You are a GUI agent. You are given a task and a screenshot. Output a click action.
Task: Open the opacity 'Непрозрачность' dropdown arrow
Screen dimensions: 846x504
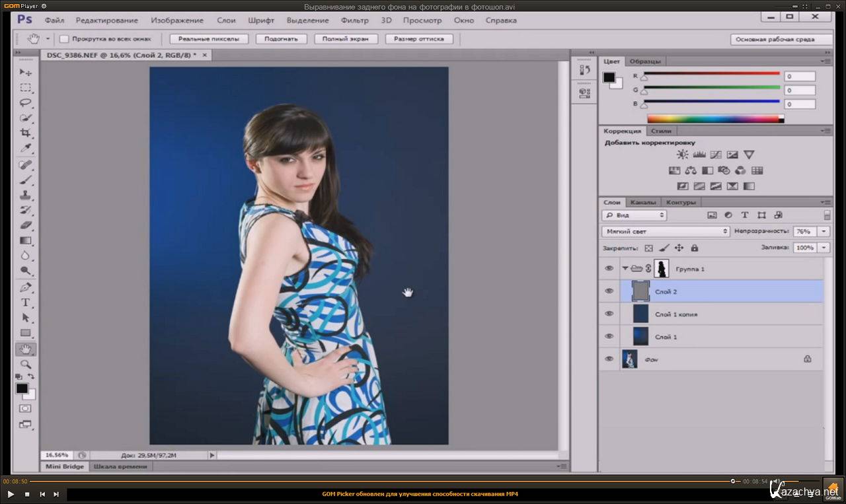click(824, 232)
